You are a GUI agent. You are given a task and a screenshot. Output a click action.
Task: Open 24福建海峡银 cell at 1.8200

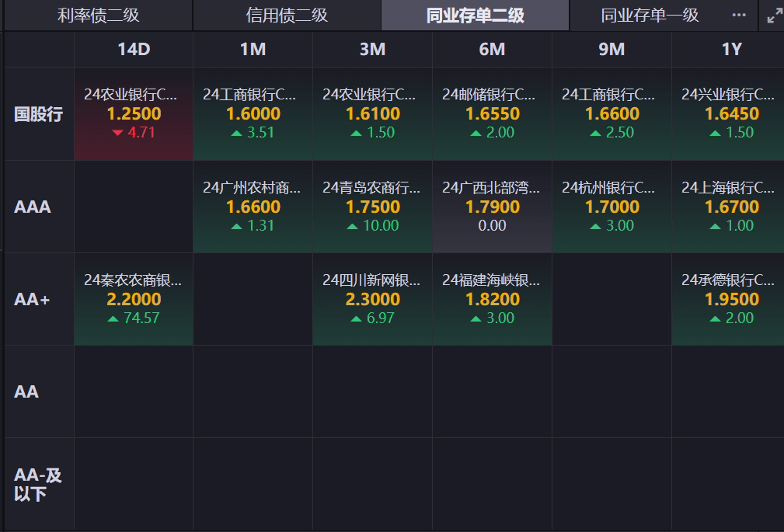[x=492, y=299]
